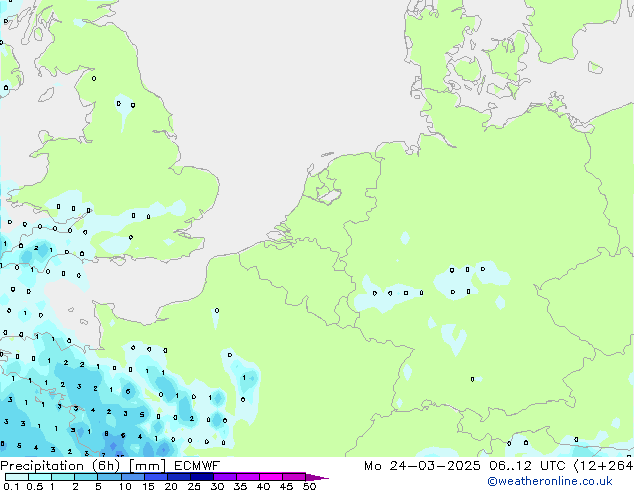Screen dimensions: 634x490
Task: Click the ECMWF model label
Action: [197, 466]
